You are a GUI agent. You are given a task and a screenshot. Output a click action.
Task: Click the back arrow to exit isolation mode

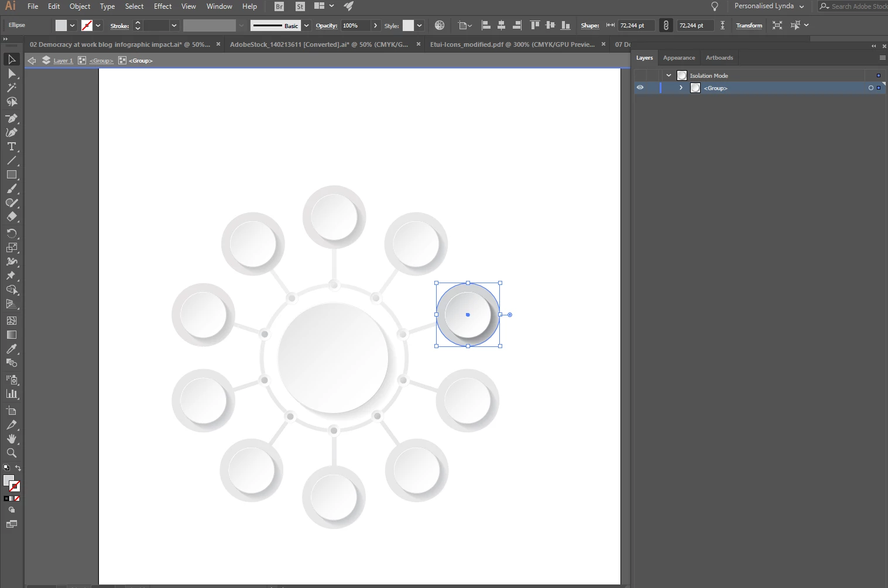[32, 60]
